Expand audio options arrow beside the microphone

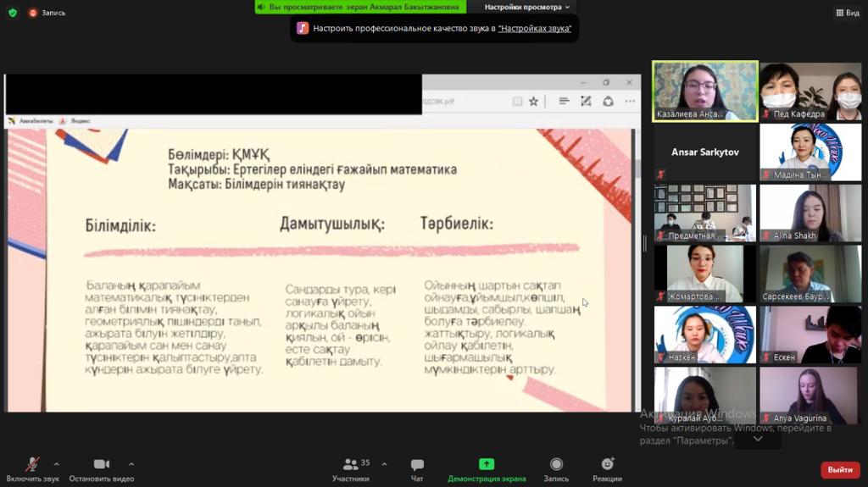(x=57, y=464)
